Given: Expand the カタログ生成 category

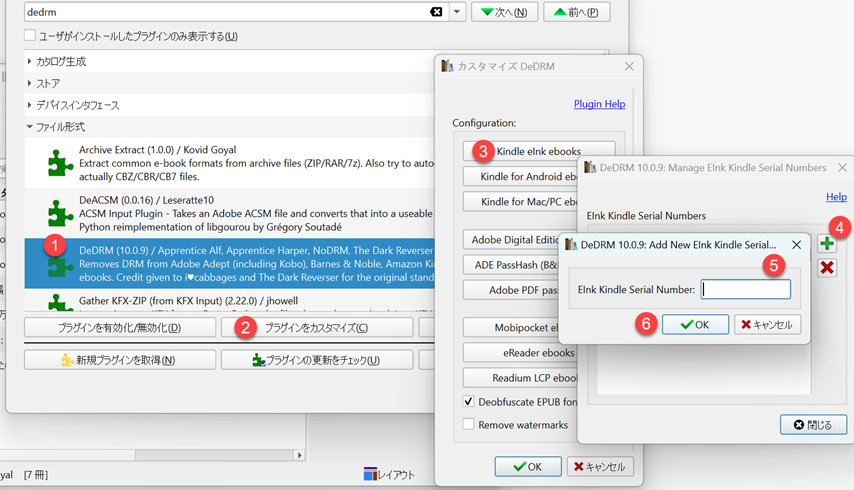Looking at the screenshot, I should 29,62.
